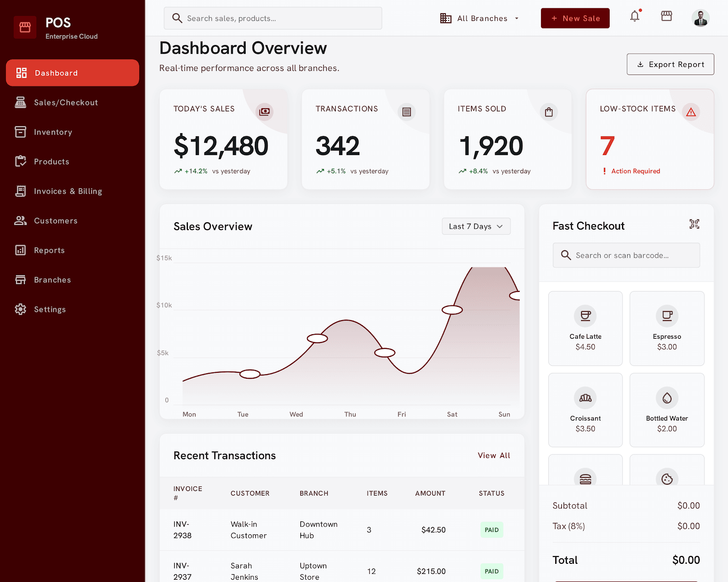Open the Last 7 Days range dropdown

476,226
